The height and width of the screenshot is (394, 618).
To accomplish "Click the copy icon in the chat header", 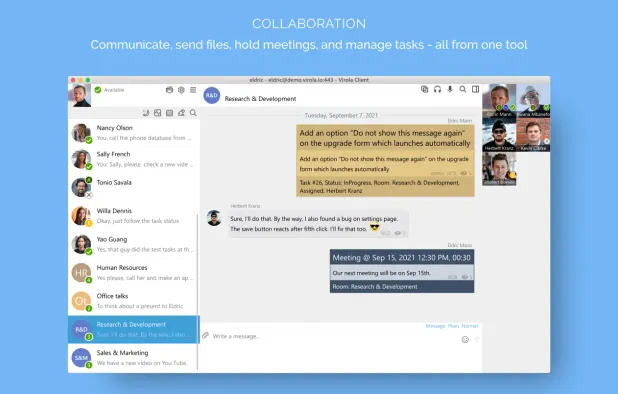I will pos(424,89).
